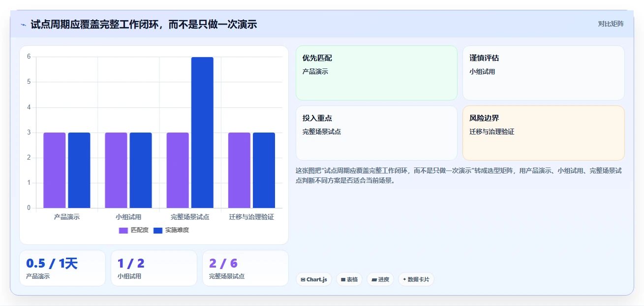
Task: Click 完整场景试点 inside the 投入重点 card
Action: pos(322,132)
